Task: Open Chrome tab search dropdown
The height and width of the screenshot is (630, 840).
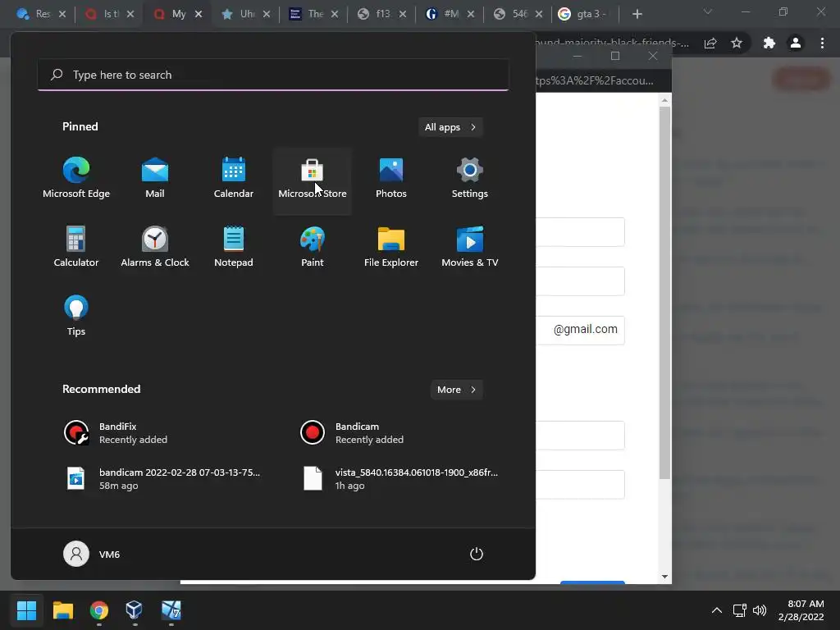Action: click(707, 11)
